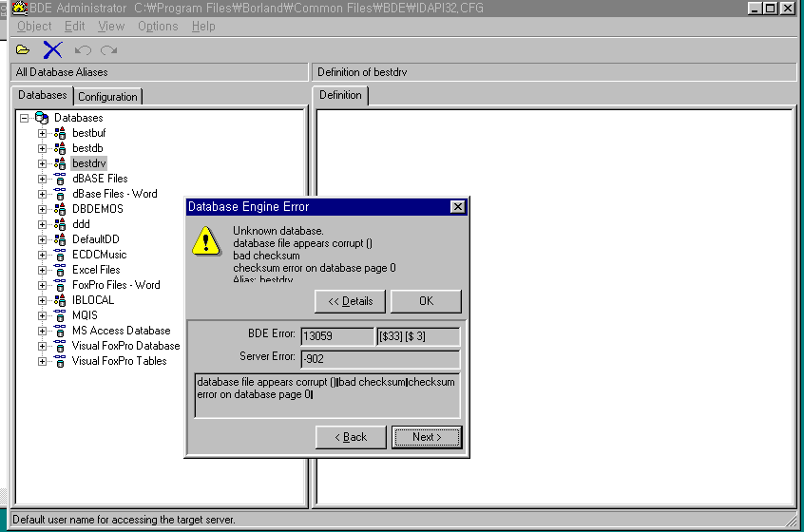Image resolution: width=804 pixels, height=532 pixels.
Task: Expand the bestbuf node
Action: pos(42,133)
